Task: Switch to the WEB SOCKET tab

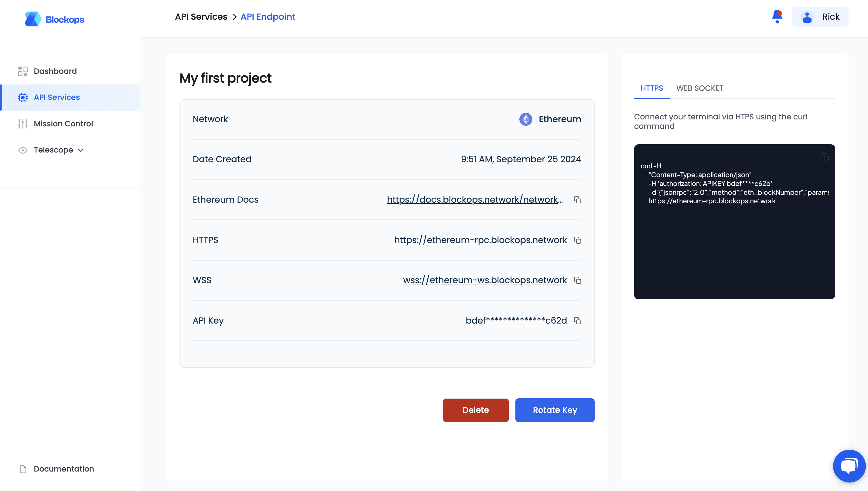Action: coord(699,88)
